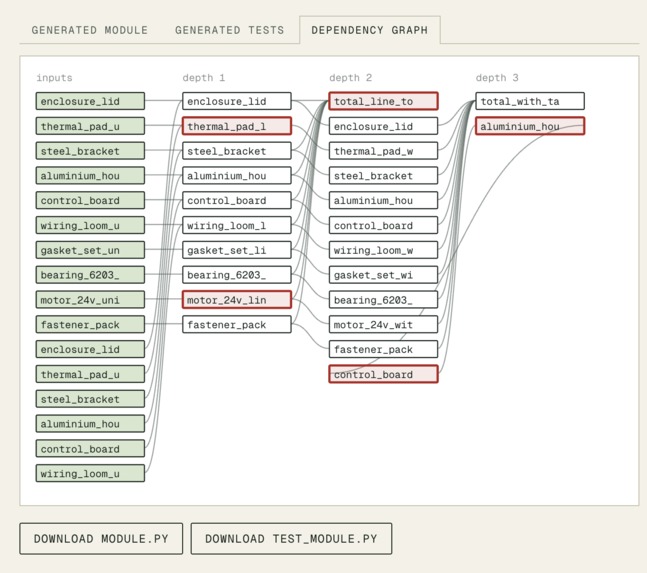Select the motor_24v_uni input node
Screen dimensions: 647x573
click(90, 299)
